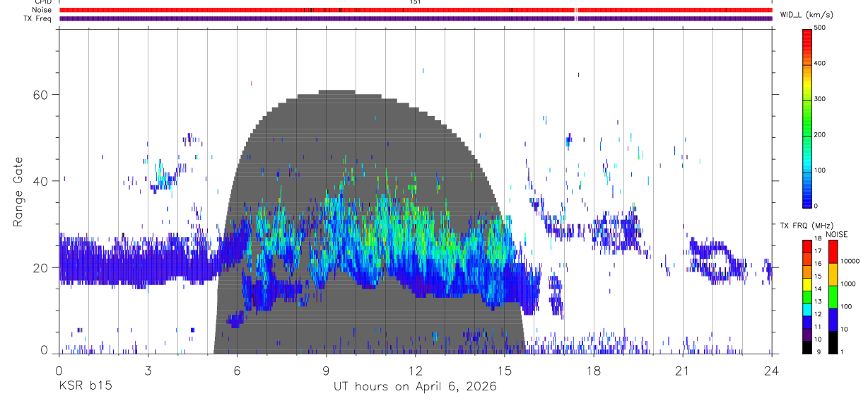Click the 1000 label on the NOISE legend
Screen dimensions: 868x401
pyautogui.click(x=848, y=284)
